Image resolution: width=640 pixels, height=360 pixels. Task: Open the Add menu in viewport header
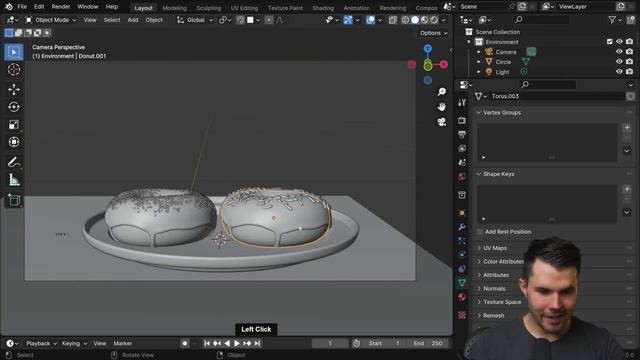point(133,20)
